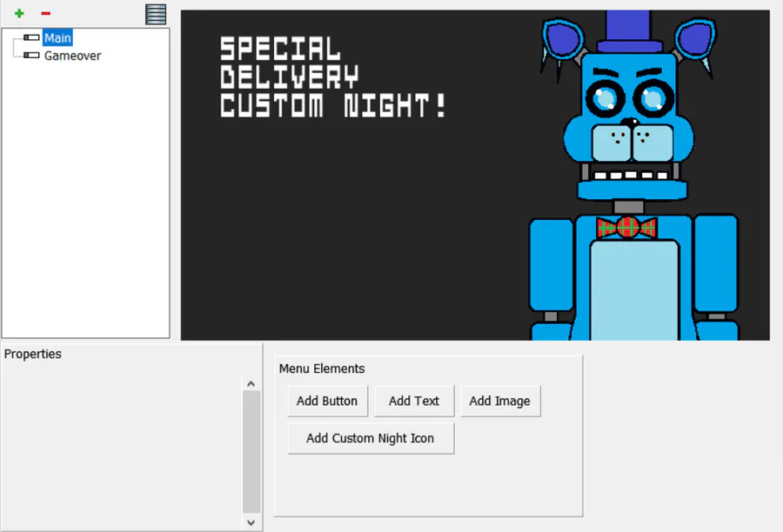Click the green plus add menu icon
Image resolution: width=783 pixels, height=532 pixels.
19,14
